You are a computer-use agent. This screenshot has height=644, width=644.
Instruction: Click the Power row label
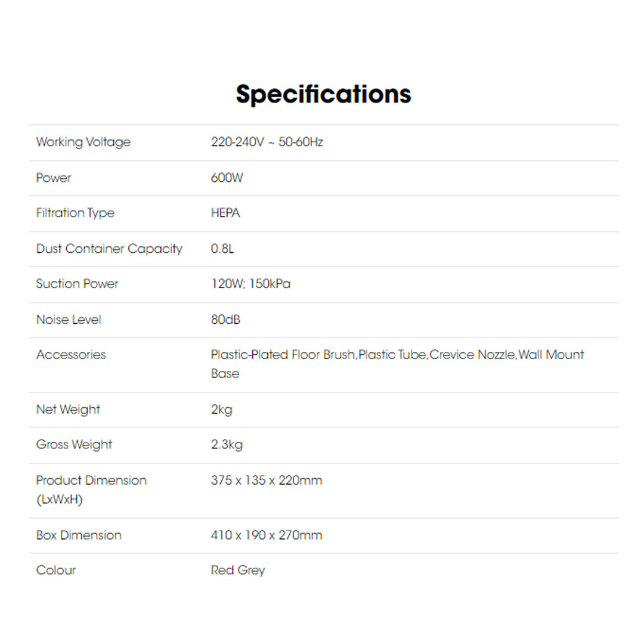point(54,178)
